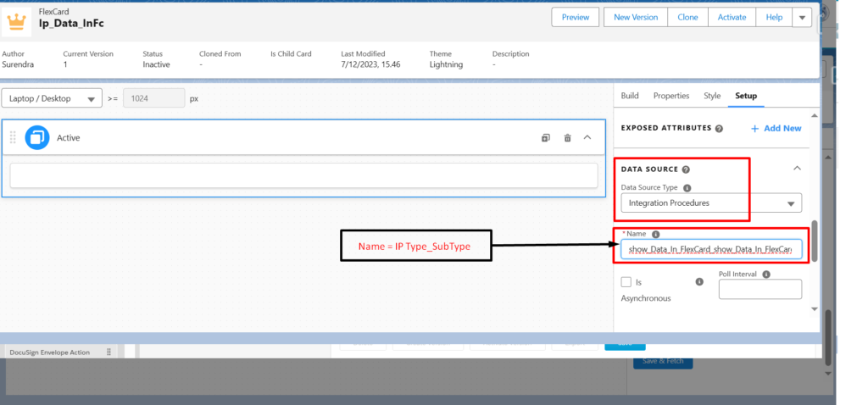This screenshot has width=868, height=405.
Task: Click the Active state layers icon
Action: pyautogui.click(x=37, y=138)
